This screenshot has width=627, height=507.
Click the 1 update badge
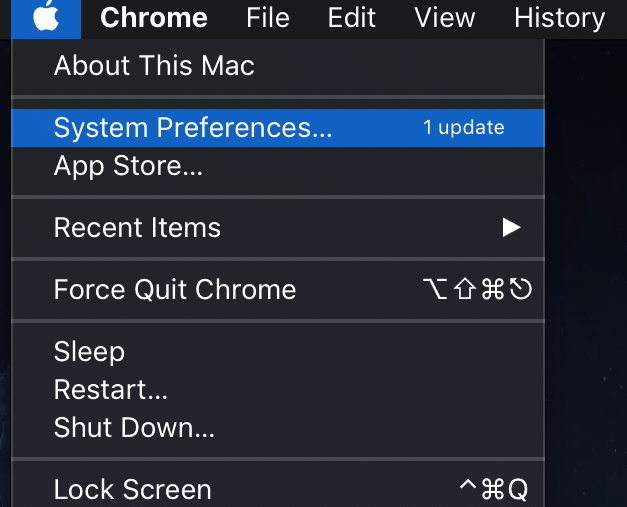point(463,128)
